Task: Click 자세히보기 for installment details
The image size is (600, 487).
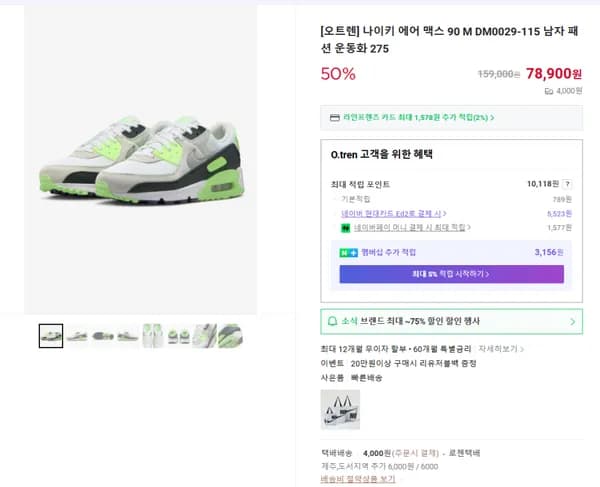Action: (498, 349)
